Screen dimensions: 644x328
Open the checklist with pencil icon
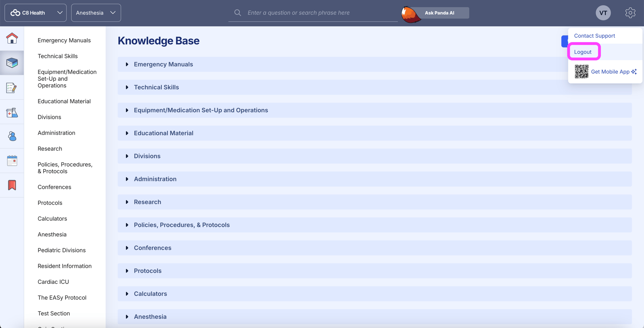pyautogui.click(x=12, y=88)
